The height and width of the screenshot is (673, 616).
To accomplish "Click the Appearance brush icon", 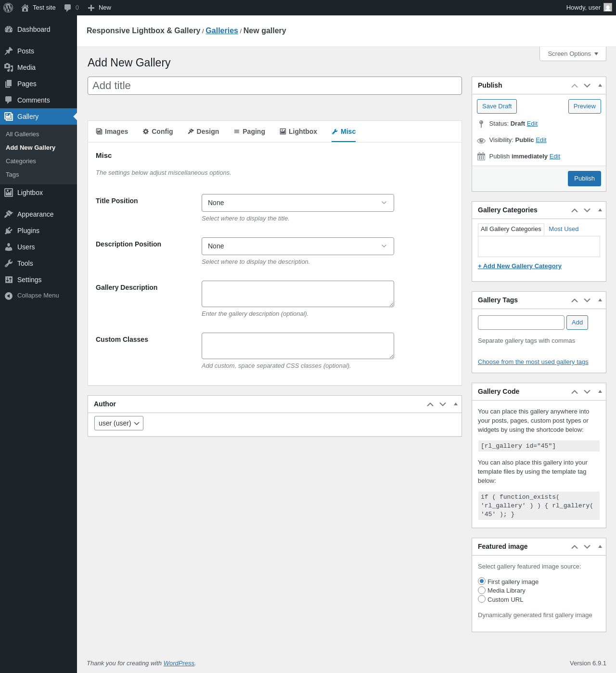I will 9,214.
